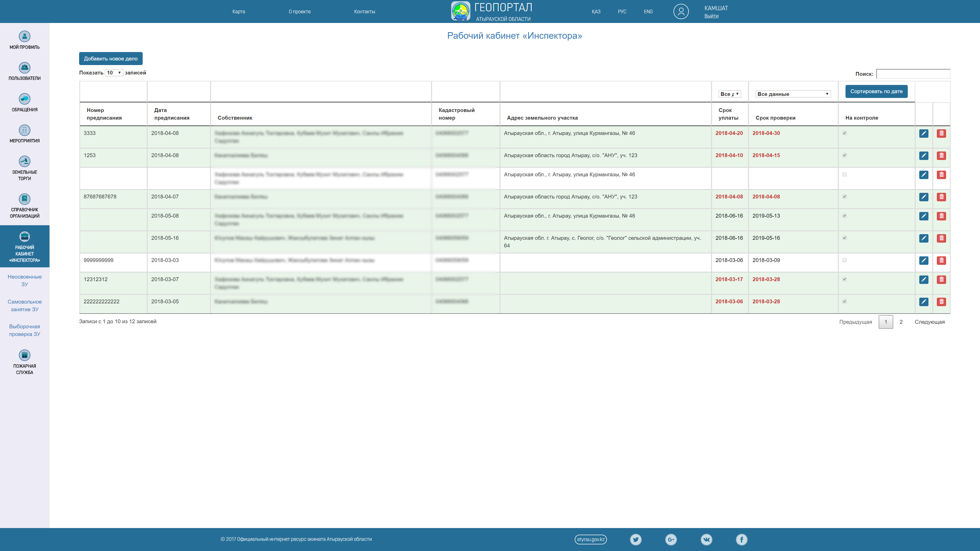Open the Мой профиль sidebar icon

[x=24, y=36]
